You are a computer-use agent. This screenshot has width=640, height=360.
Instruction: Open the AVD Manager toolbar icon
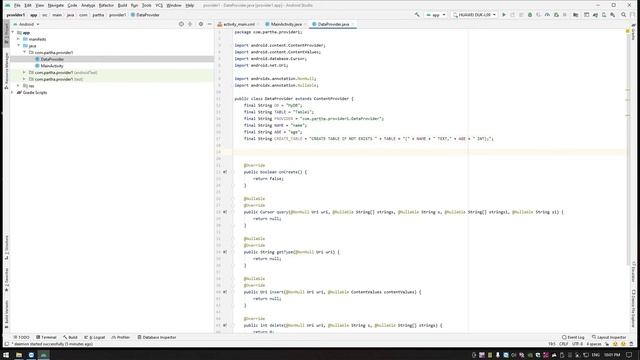tap(604, 15)
